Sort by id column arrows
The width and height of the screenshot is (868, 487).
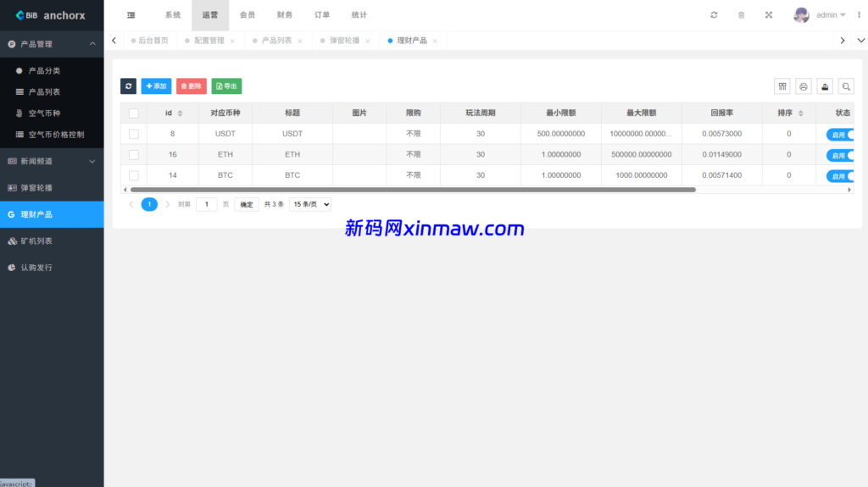click(180, 113)
